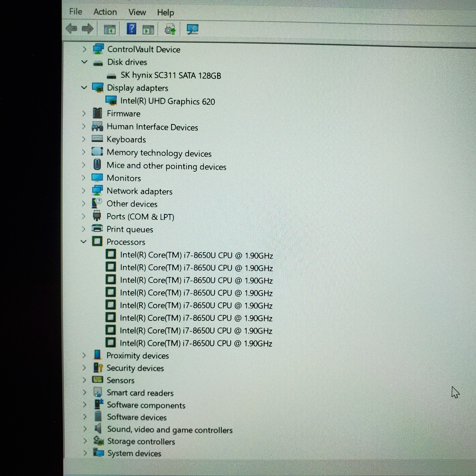Click the ControlVault Device icon
The height and width of the screenshot is (476, 476).
click(98, 49)
